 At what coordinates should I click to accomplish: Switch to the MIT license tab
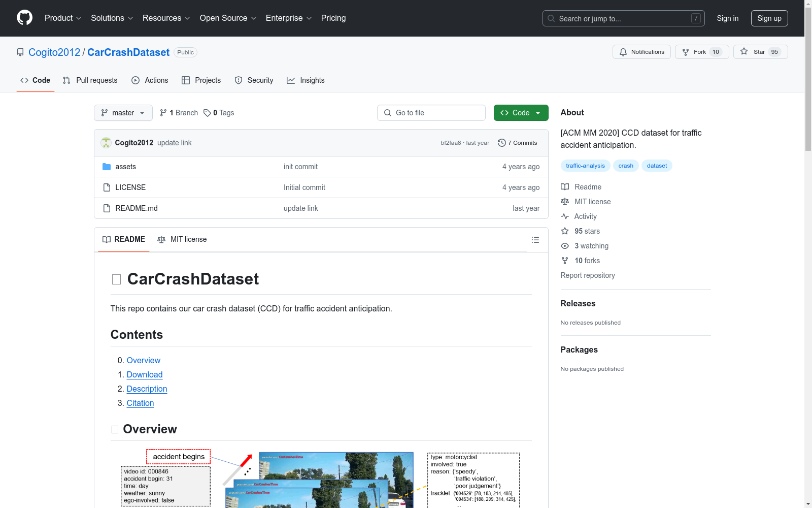click(182, 239)
